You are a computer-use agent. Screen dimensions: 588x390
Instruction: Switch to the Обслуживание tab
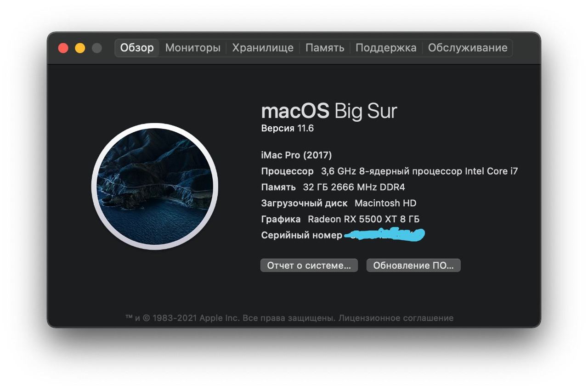[468, 48]
